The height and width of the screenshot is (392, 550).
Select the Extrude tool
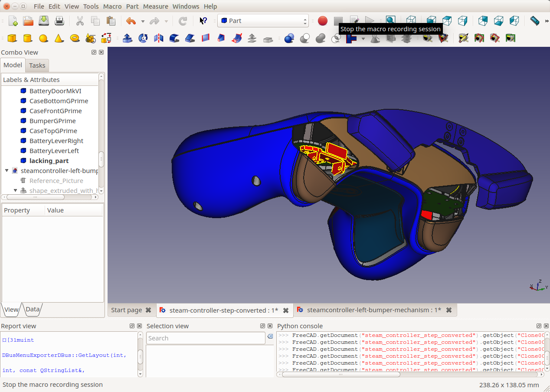[x=128, y=38]
